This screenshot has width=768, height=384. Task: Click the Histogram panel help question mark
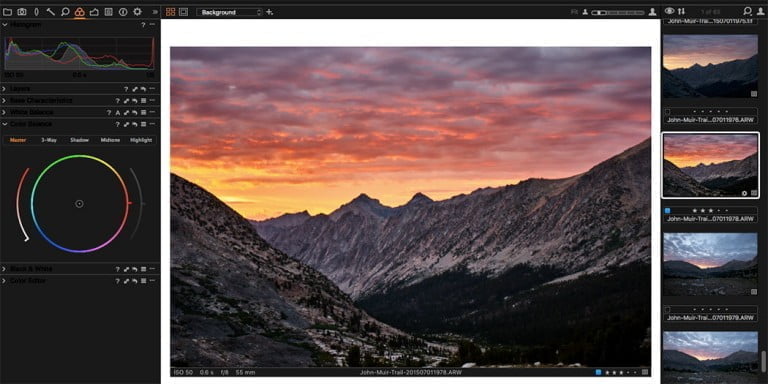[144, 24]
